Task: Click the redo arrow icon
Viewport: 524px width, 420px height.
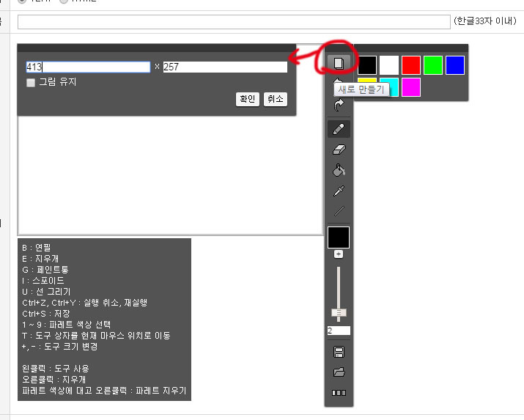Action: click(x=339, y=106)
